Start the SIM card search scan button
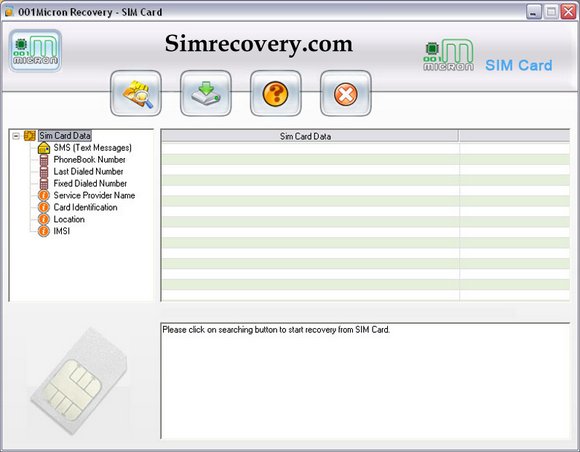This screenshot has height=452, width=580. tap(136, 93)
